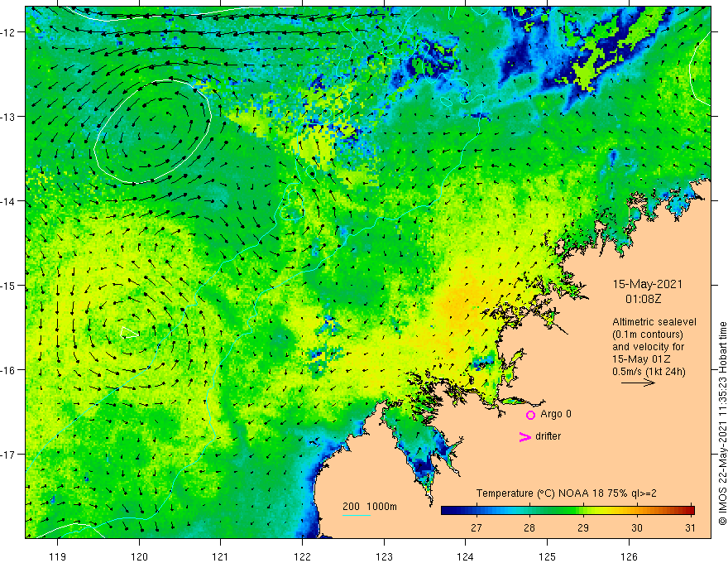The image size is (728, 563).
Task: Click the small white sea-level contour in the southern eddy
Action: pyautogui.click(x=129, y=332)
